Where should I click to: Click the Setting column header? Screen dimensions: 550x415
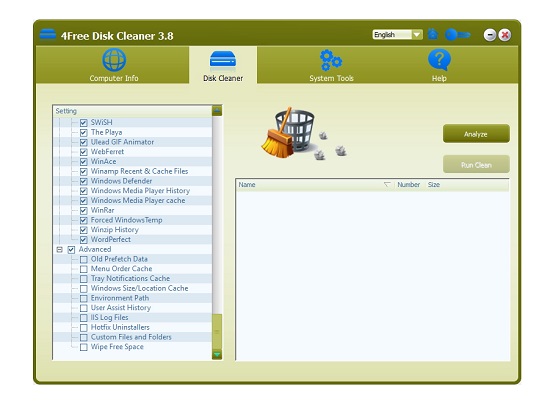pyautogui.click(x=133, y=111)
